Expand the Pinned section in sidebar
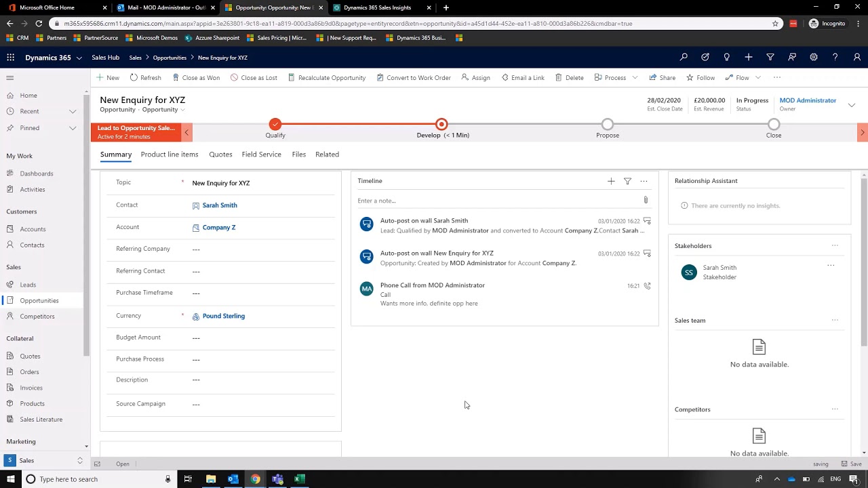 coord(73,128)
